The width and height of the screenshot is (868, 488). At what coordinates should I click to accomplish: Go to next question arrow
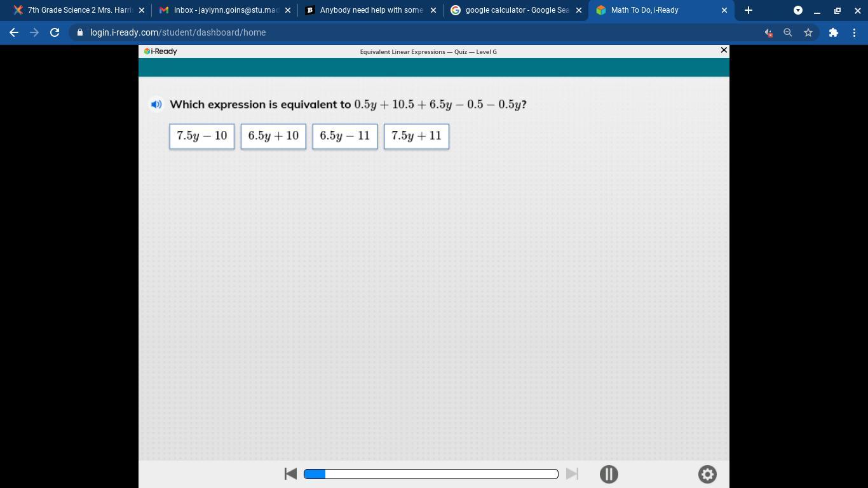pyautogui.click(x=572, y=473)
